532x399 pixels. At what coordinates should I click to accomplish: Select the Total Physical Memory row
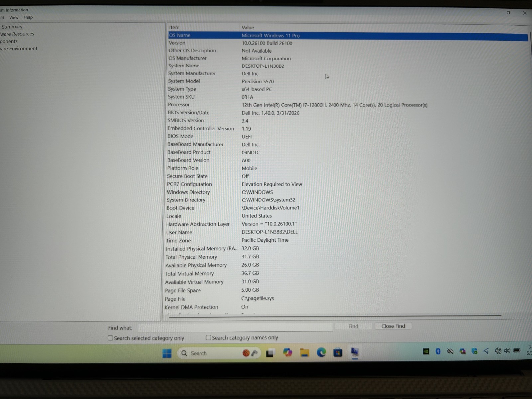coord(348,257)
